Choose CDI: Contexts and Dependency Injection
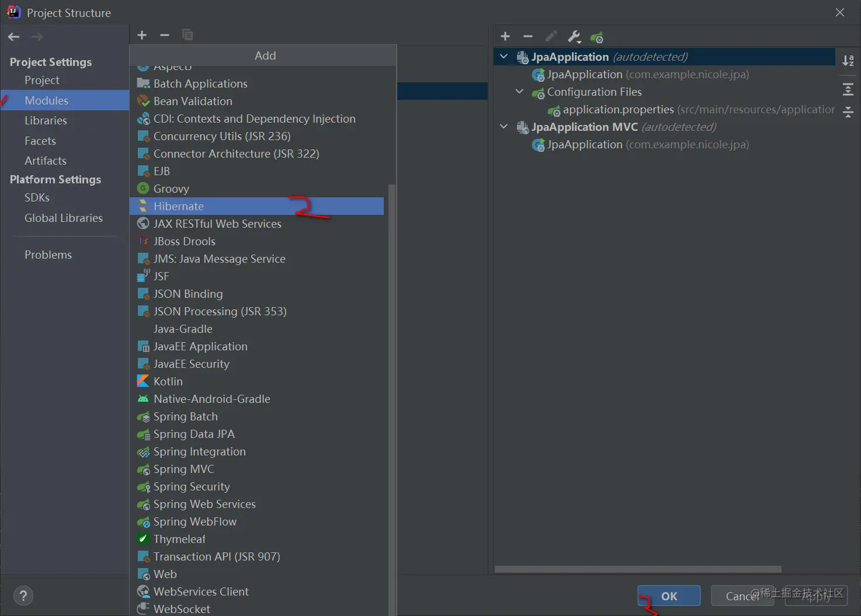 [256, 119]
